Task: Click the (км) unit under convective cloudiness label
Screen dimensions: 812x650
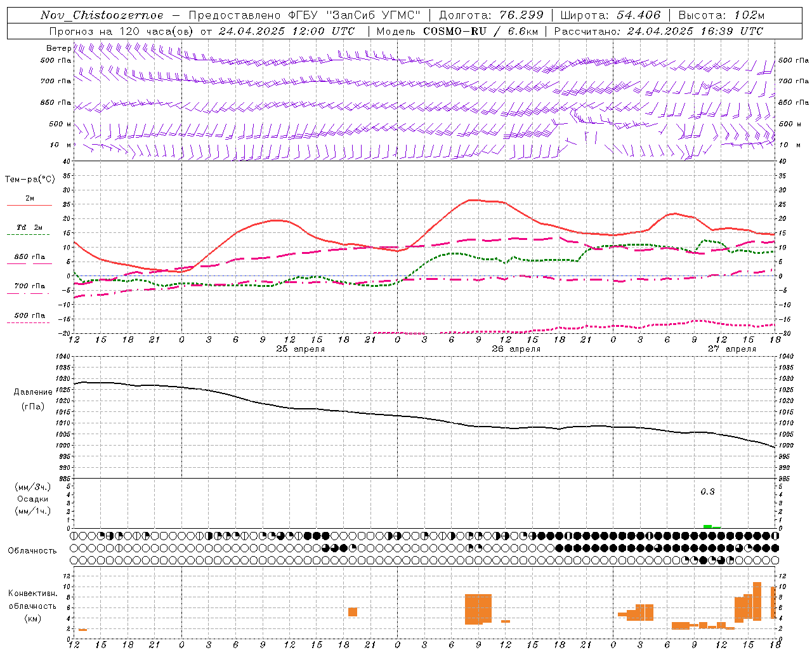Action: (32, 618)
